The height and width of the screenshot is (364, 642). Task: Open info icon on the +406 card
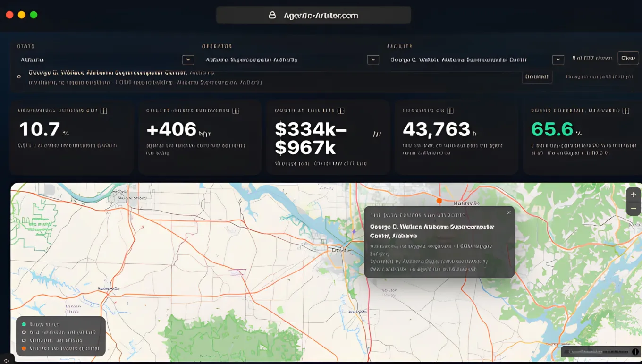236,110
